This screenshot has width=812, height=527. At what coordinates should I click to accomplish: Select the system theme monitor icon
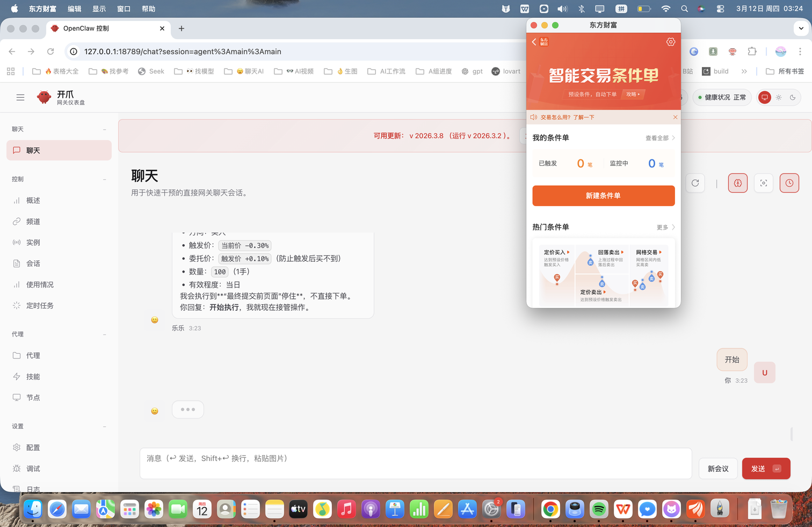click(765, 97)
